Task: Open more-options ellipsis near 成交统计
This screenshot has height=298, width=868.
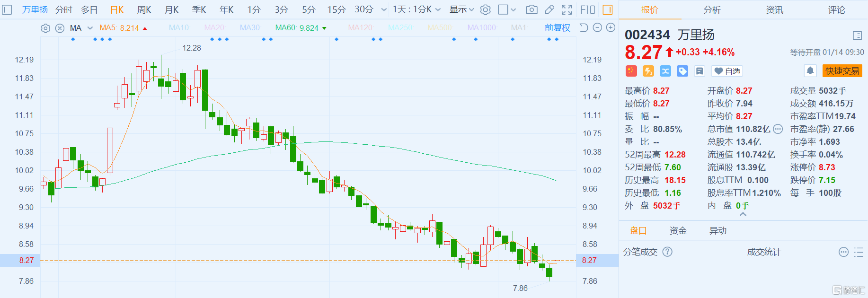Action: pyautogui.click(x=843, y=252)
